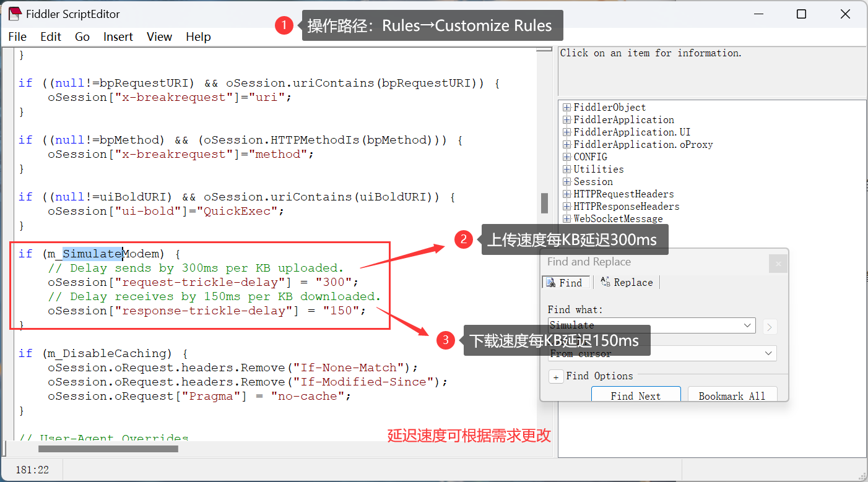This screenshot has height=482, width=868.
Task: Expand the HTTPResponseHeaders tree node
Action: tap(566, 207)
